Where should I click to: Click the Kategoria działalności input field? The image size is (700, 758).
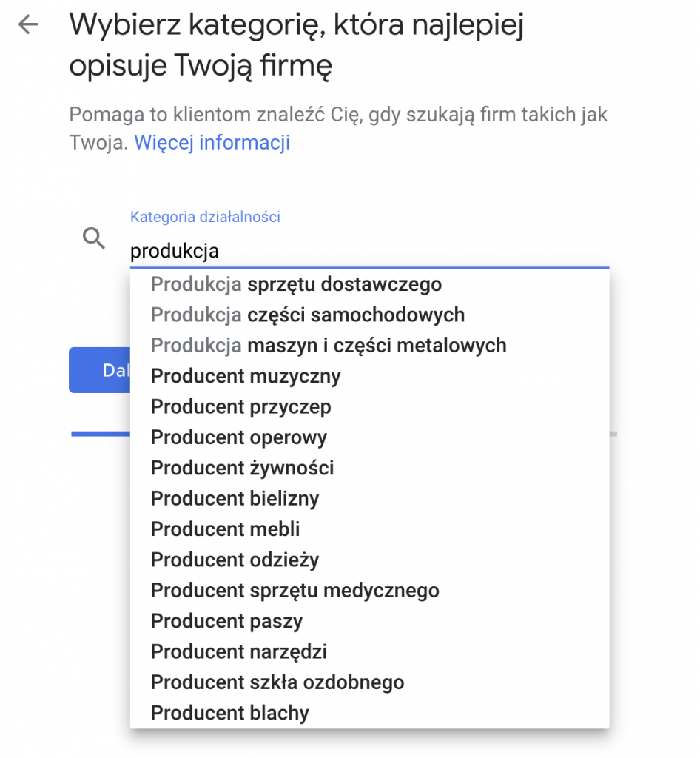tap(368, 251)
